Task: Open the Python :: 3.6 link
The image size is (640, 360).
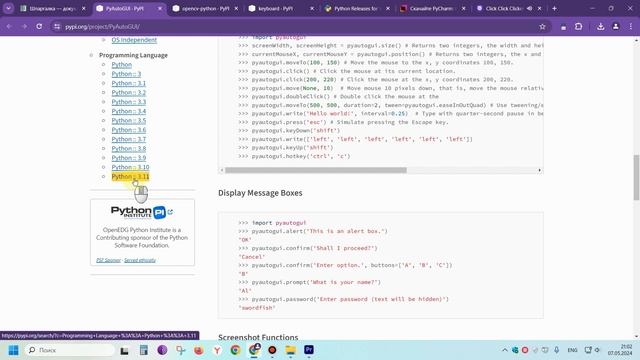Action: click(x=129, y=130)
